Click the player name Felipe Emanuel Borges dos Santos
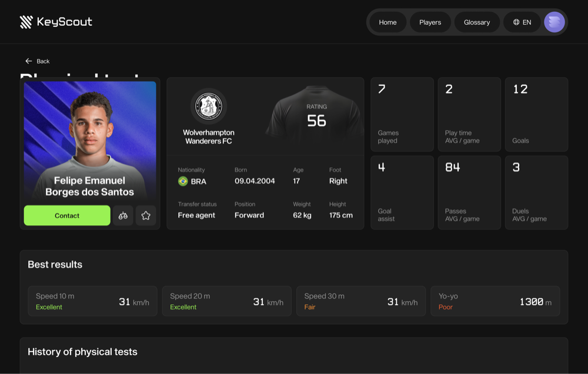588x374 pixels. coord(89,186)
